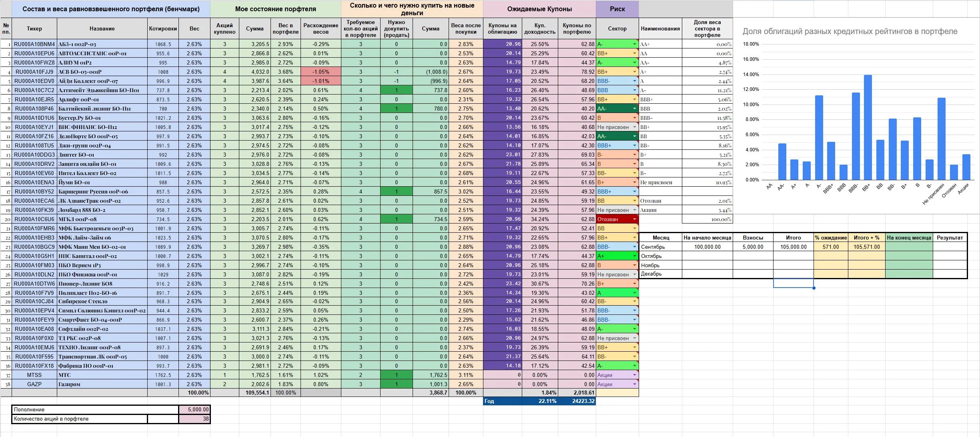This screenshot has height=437, width=980.
Task: Expand the rating dropdown in the Бустер.Ру row
Action: (635, 118)
